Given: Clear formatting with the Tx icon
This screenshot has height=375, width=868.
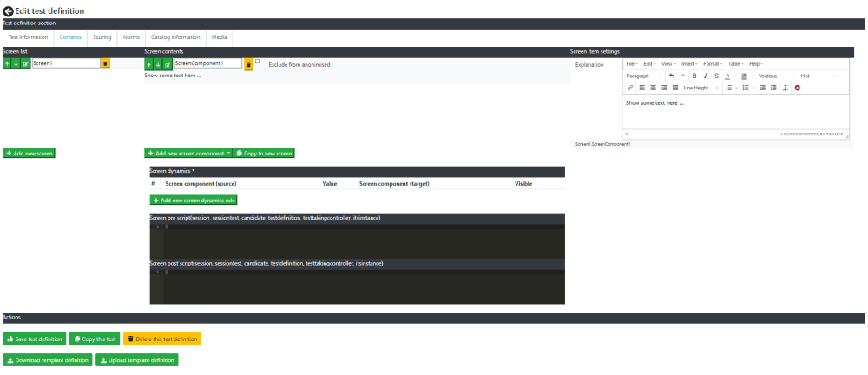Looking at the screenshot, I should [x=785, y=88].
